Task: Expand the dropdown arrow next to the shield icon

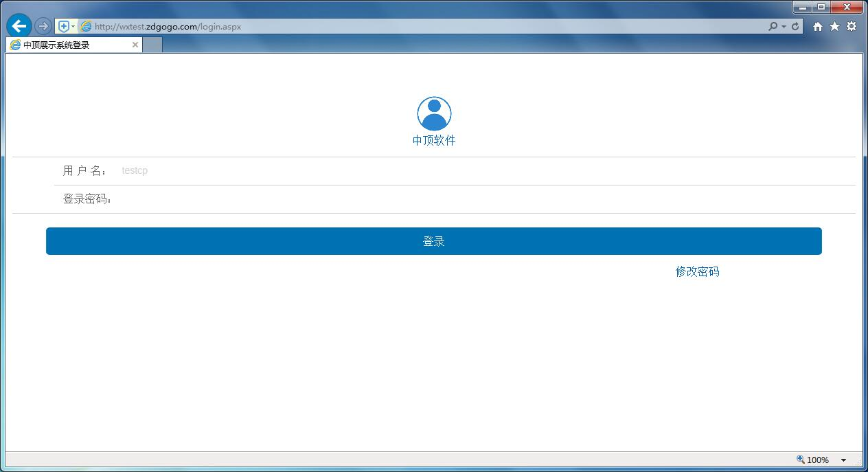Action: coord(73,26)
